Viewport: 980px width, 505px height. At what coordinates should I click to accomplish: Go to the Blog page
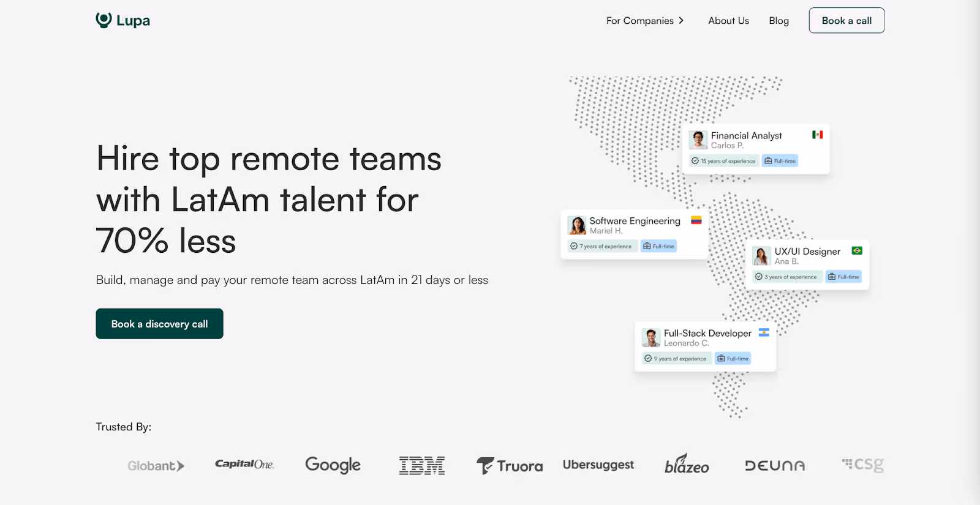tap(778, 21)
